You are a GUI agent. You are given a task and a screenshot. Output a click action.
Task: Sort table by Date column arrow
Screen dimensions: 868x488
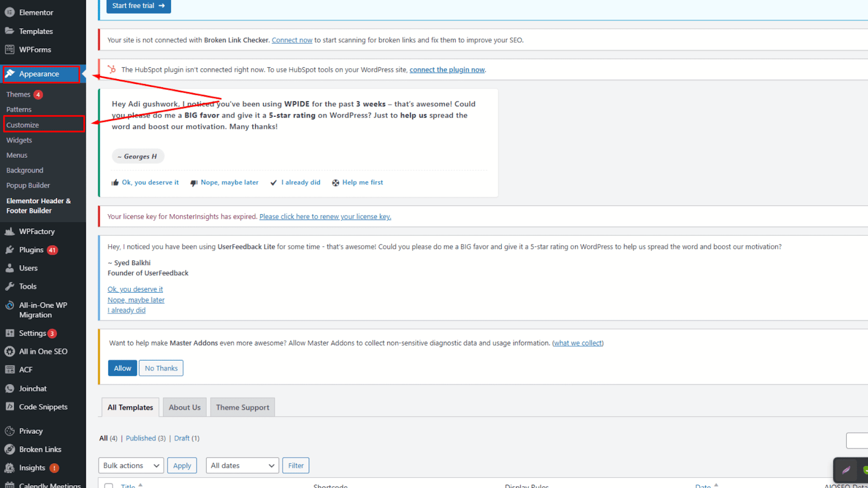[x=716, y=485]
